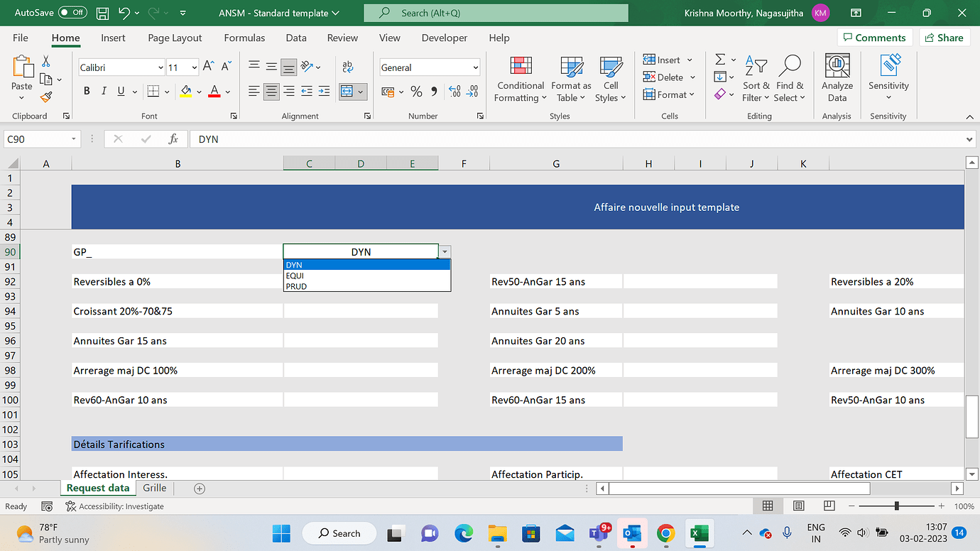Open the Page Layout ribbon tab
980x551 pixels.
click(175, 38)
